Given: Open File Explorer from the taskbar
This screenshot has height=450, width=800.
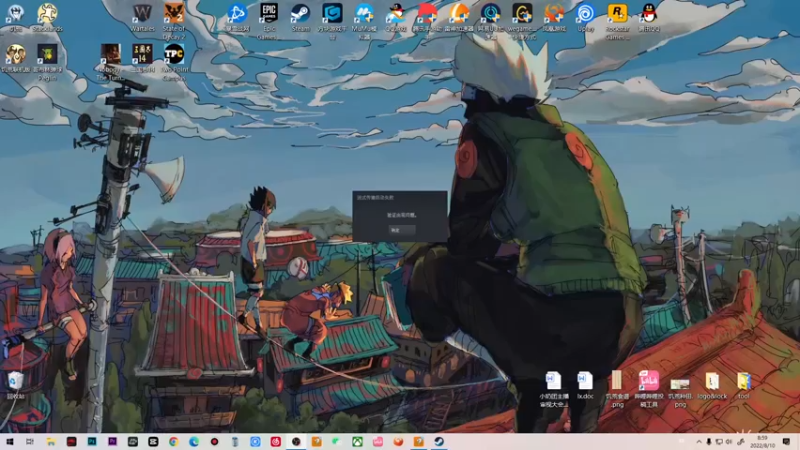Looking at the screenshot, I should [x=51, y=441].
